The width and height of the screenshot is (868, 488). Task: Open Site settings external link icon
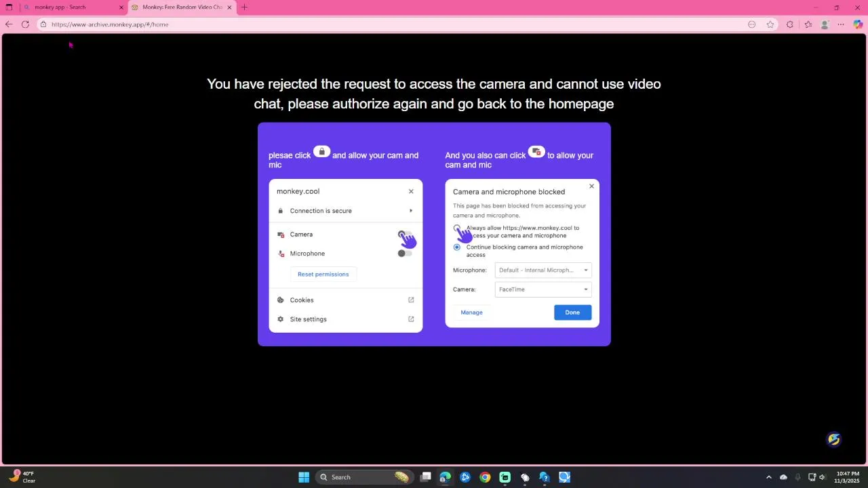click(x=411, y=319)
